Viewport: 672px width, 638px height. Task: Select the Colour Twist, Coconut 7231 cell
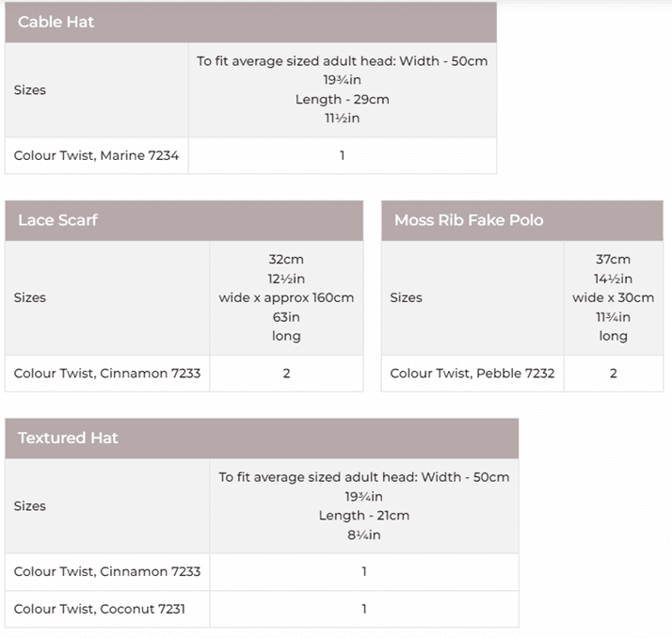click(x=100, y=609)
